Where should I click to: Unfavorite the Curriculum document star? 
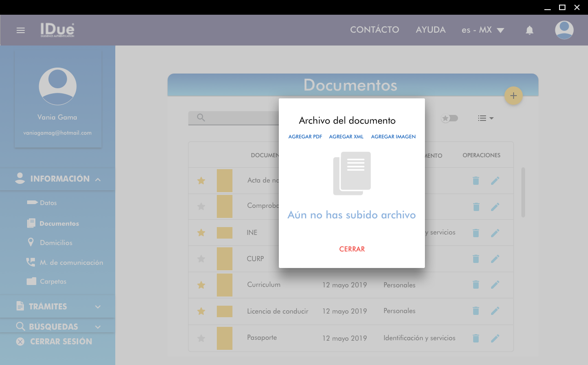click(201, 285)
